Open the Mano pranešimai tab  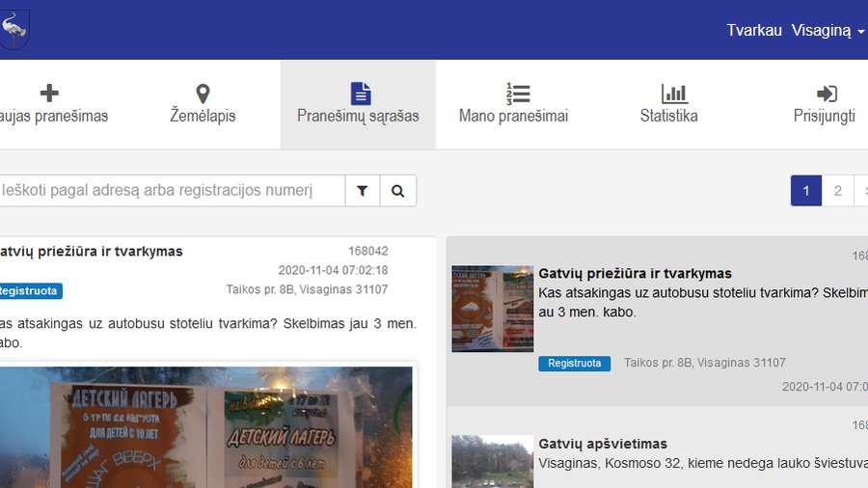(513, 105)
